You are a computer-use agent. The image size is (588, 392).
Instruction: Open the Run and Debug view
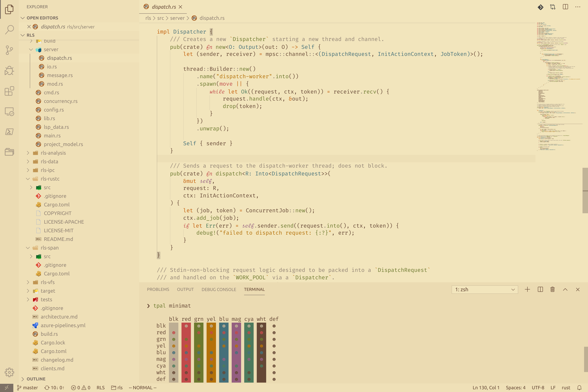pos(9,71)
